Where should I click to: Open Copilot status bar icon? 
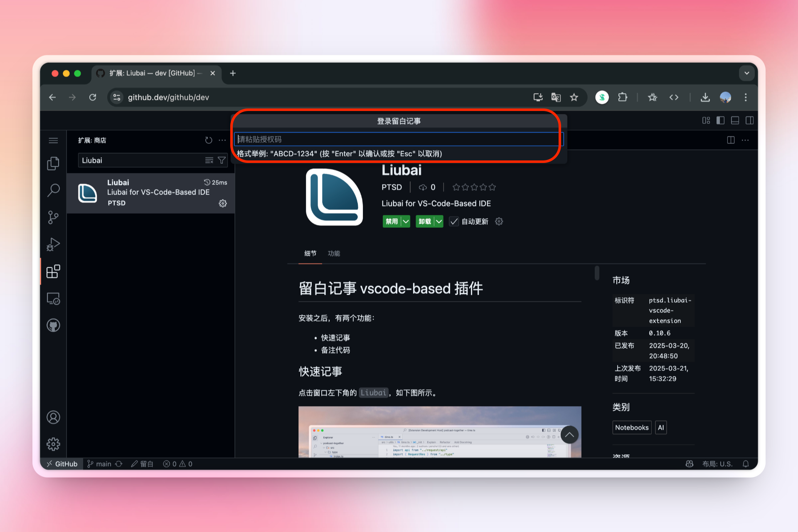689,464
